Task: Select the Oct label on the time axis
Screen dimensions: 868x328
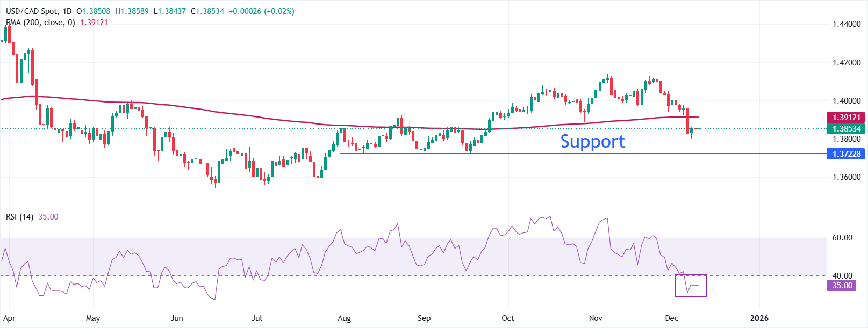Action: 507,318
